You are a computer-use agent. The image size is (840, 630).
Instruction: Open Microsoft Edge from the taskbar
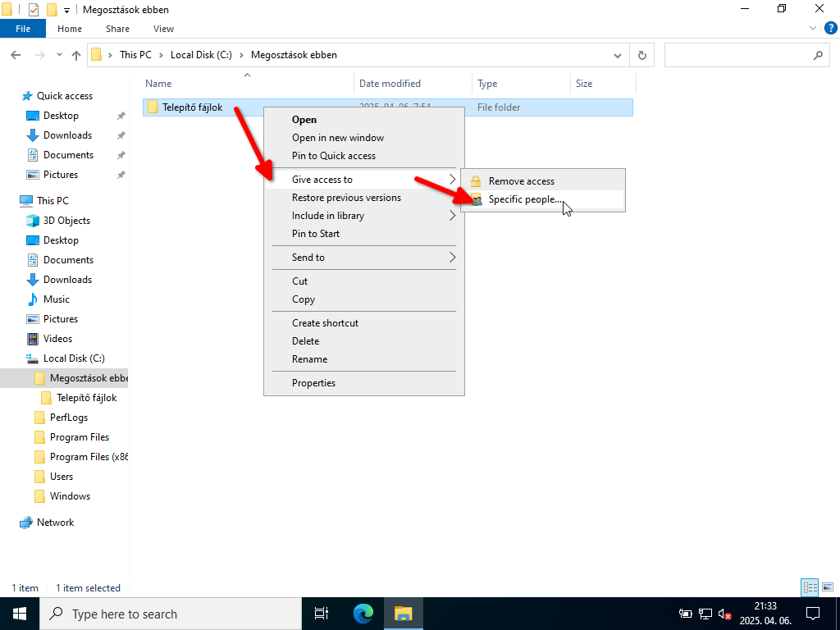pyautogui.click(x=363, y=614)
